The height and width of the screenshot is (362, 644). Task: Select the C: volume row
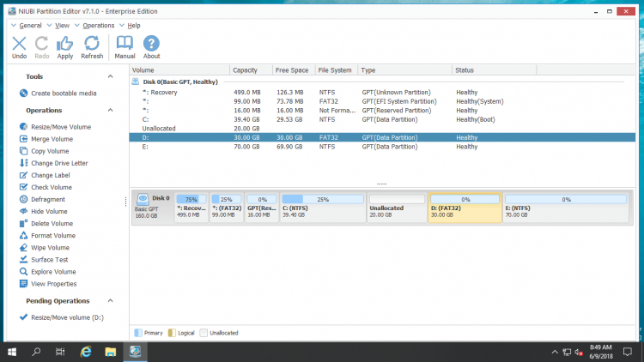[382, 119]
